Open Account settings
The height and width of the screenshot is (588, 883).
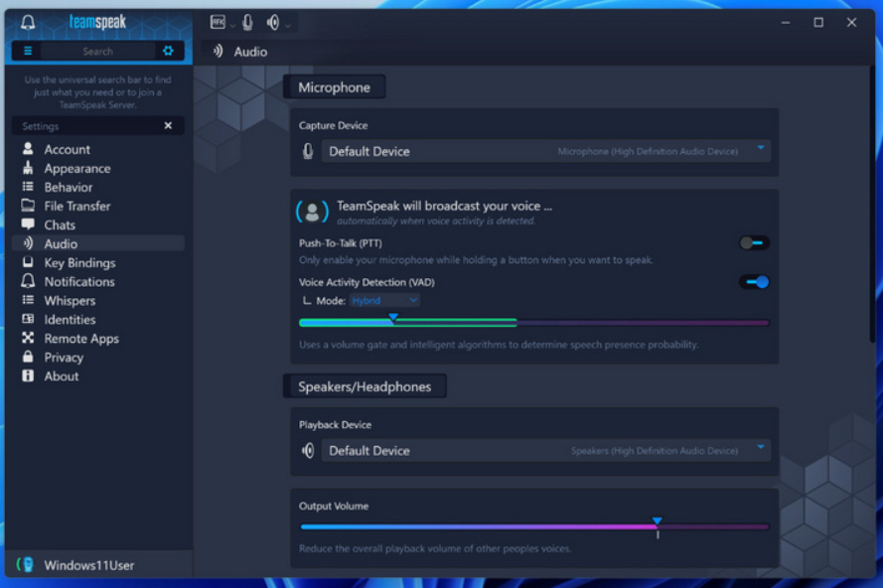[98, 149]
